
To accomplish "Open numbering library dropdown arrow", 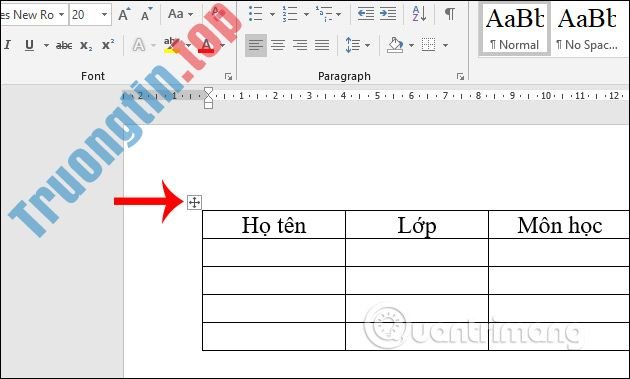I will click(x=306, y=14).
